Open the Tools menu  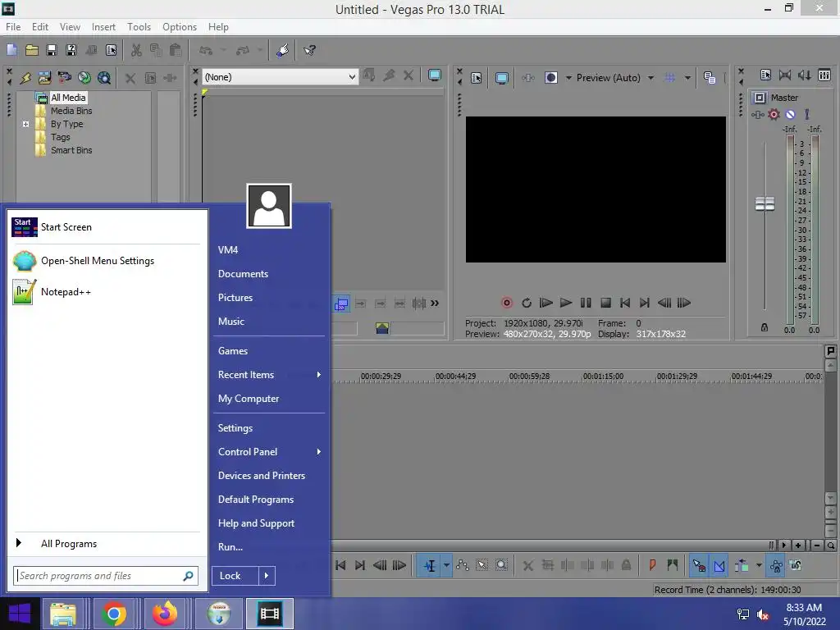(x=139, y=27)
